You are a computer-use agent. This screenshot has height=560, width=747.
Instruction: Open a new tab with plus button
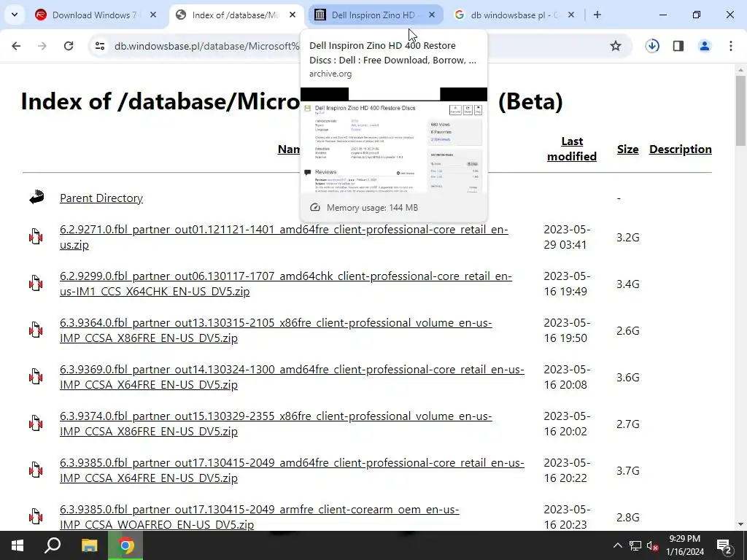tap(597, 15)
